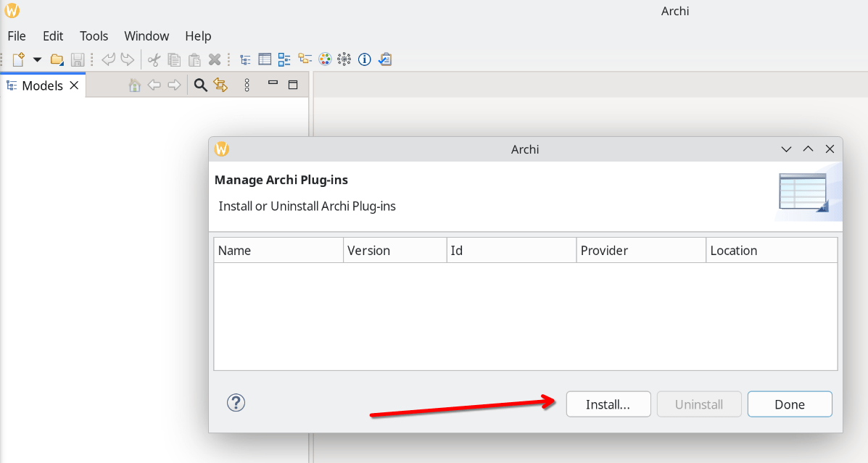
Task: Click the disabled Uninstall button
Action: click(x=699, y=404)
